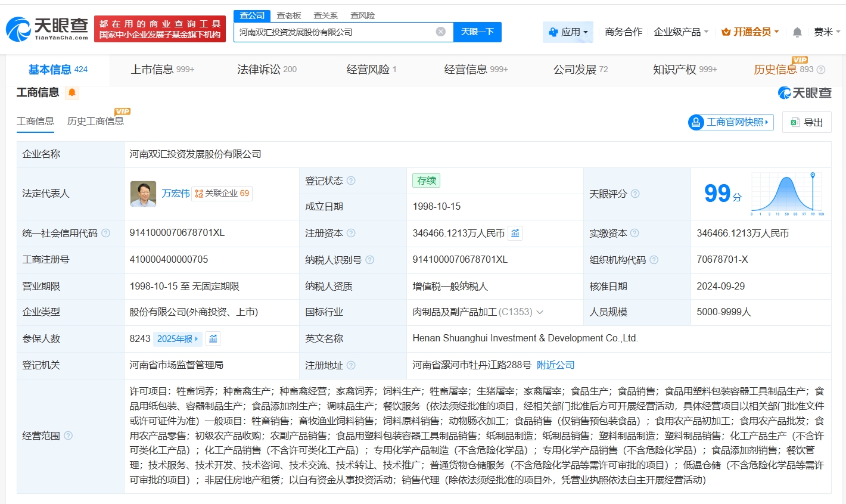Open the 经营信息 tab
846x504 pixels.
pos(476,70)
